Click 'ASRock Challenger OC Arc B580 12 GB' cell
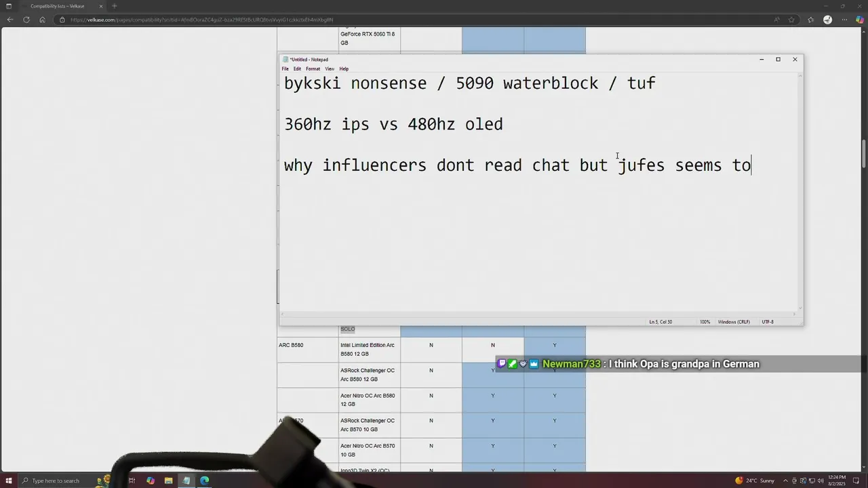 pos(370,375)
